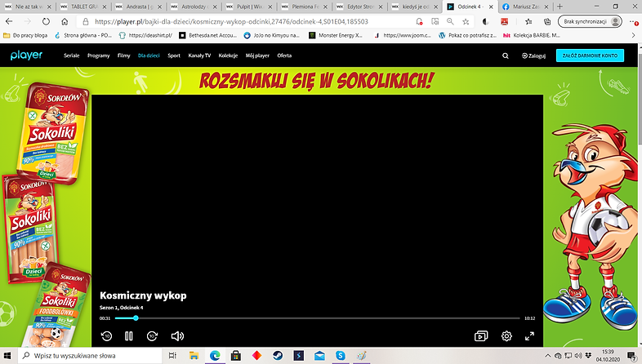The image size is (642, 364).
Task: Open the player.pl search icon
Action: click(x=506, y=55)
